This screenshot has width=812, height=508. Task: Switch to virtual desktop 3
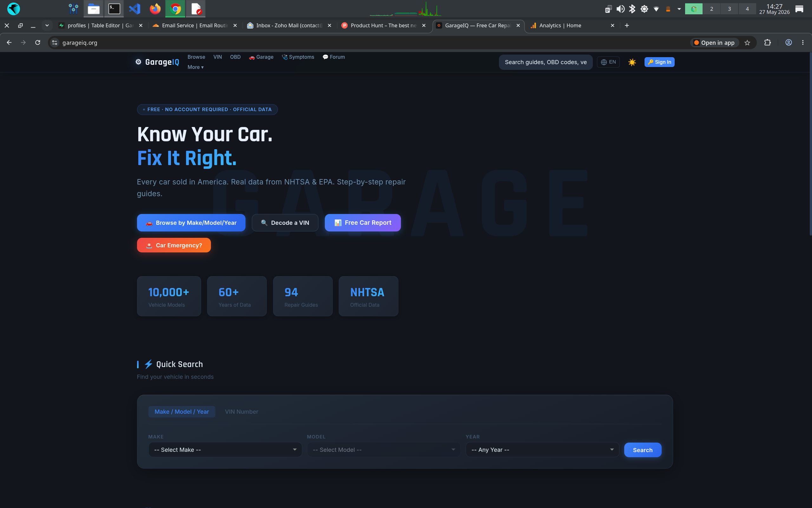coord(729,9)
